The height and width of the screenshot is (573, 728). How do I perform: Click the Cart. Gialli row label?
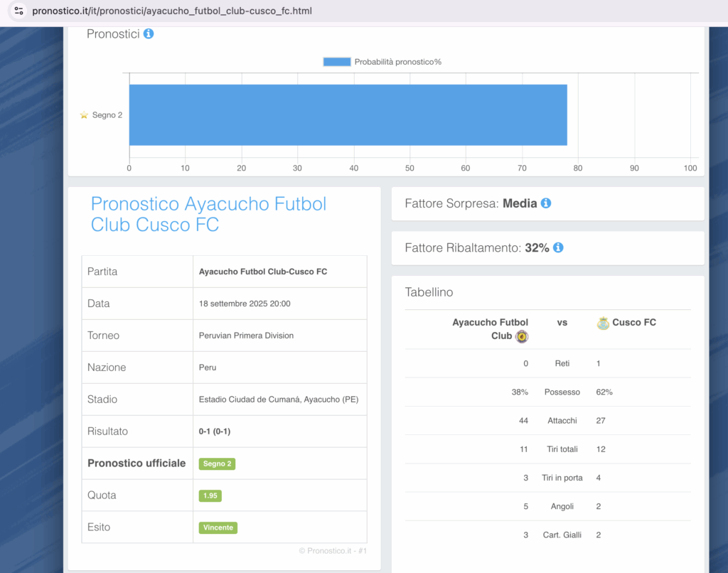(x=562, y=535)
